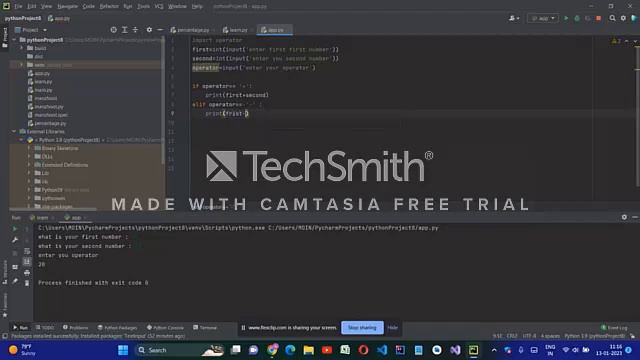Click UTF-8 encoding in status bar
640x360 pixels.
pyautogui.click(x=529, y=336)
